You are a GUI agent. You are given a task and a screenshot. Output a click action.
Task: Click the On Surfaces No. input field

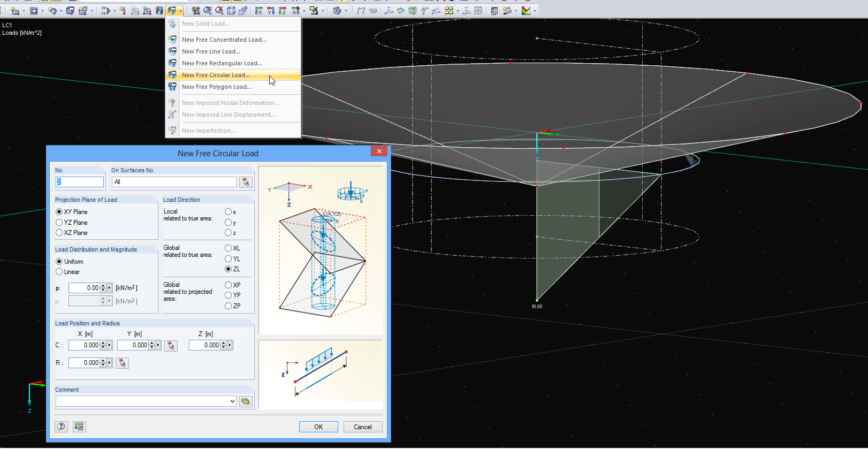[174, 182]
